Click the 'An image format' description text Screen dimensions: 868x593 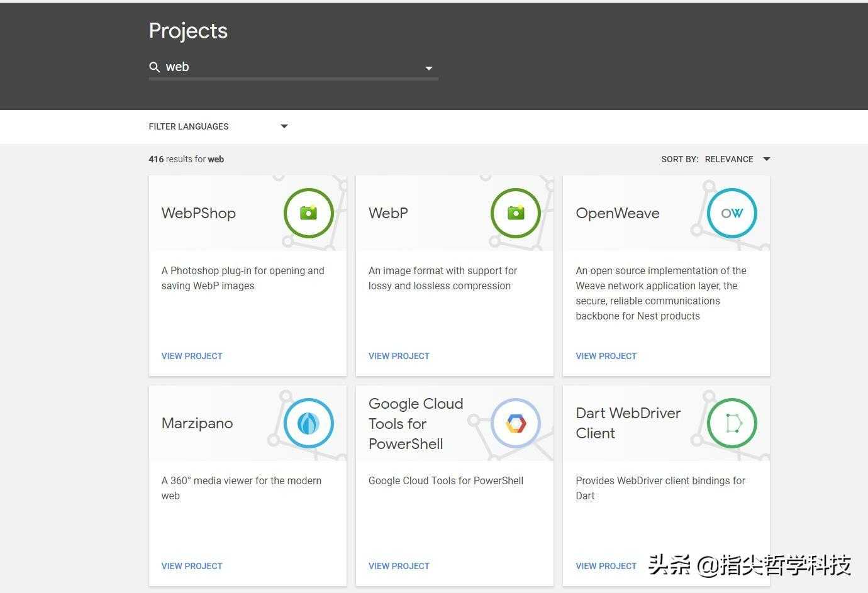pyautogui.click(x=443, y=278)
